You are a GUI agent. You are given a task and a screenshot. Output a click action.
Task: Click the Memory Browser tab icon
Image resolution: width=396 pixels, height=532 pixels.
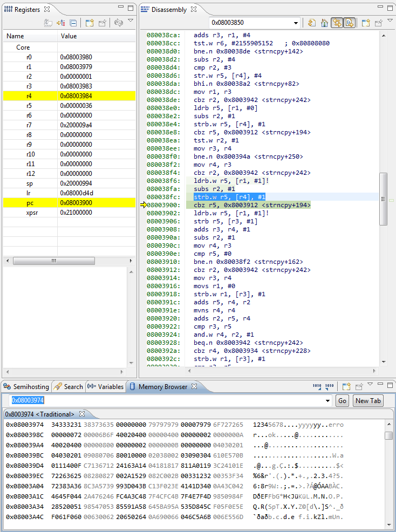[133, 386]
